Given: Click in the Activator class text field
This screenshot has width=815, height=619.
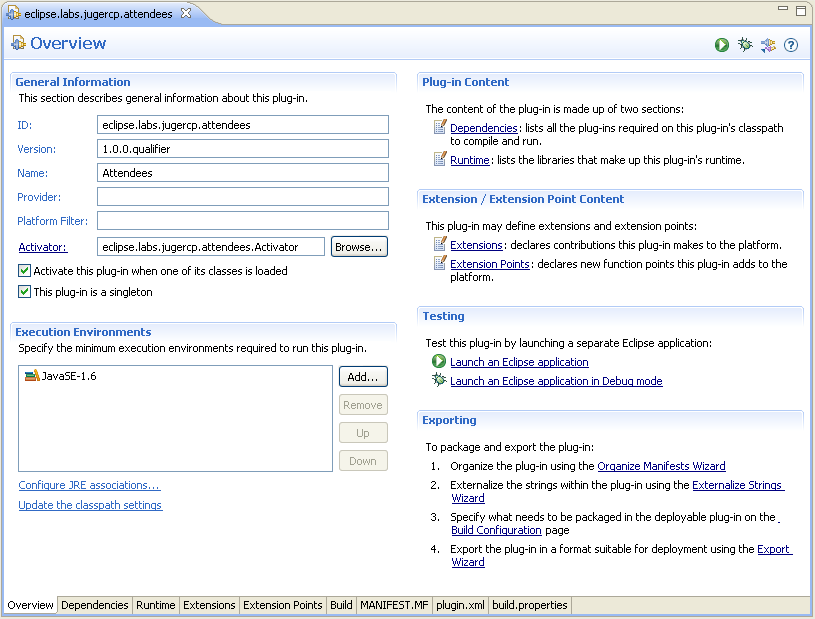Looking at the screenshot, I should [x=211, y=247].
